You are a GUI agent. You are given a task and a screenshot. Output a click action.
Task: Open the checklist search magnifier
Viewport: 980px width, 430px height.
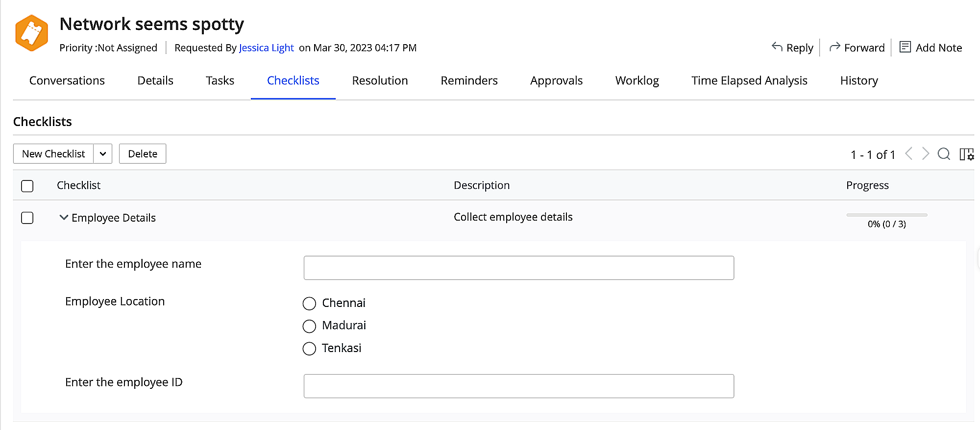[944, 154]
